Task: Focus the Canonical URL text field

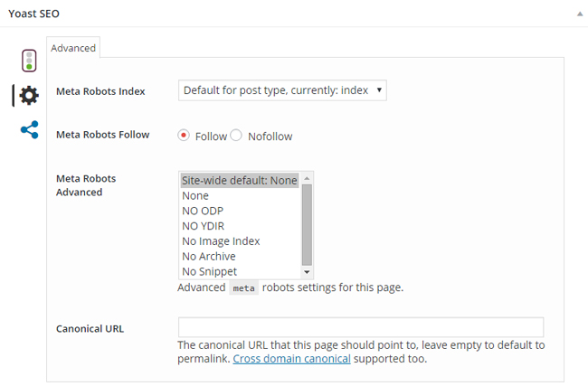Action: (360, 327)
